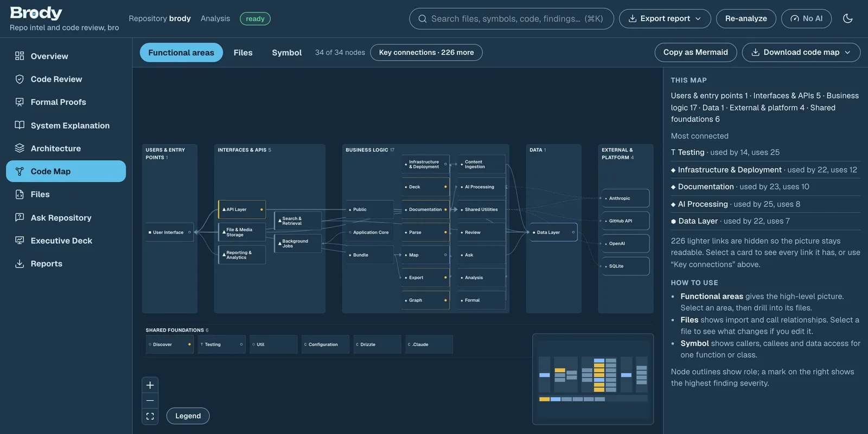Select the Data Layer node
Screen dimensions: 868x434
point(553,232)
